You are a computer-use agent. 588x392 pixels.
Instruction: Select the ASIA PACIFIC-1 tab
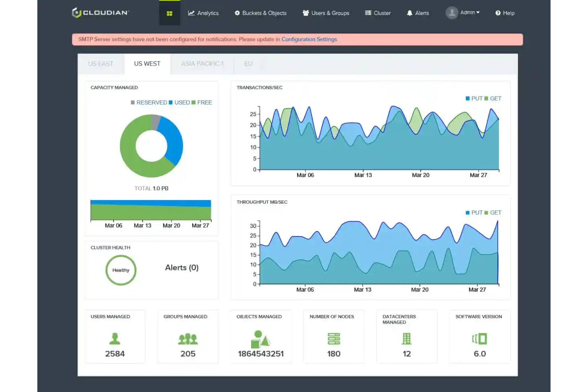(x=202, y=64)
